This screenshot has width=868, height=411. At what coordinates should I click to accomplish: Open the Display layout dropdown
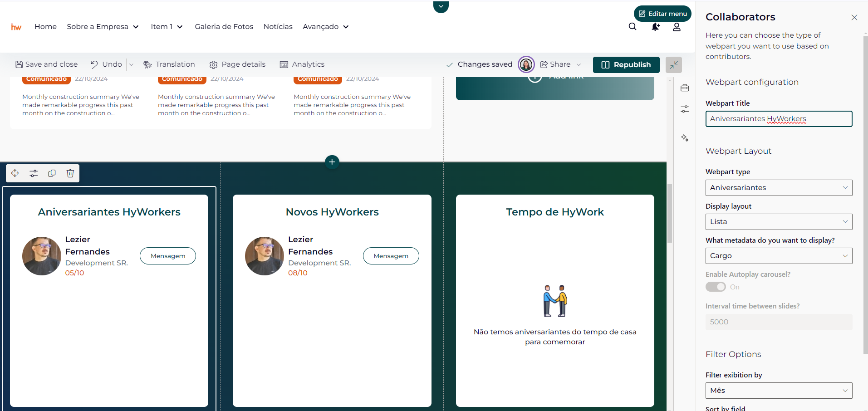(x=779, y=222)
